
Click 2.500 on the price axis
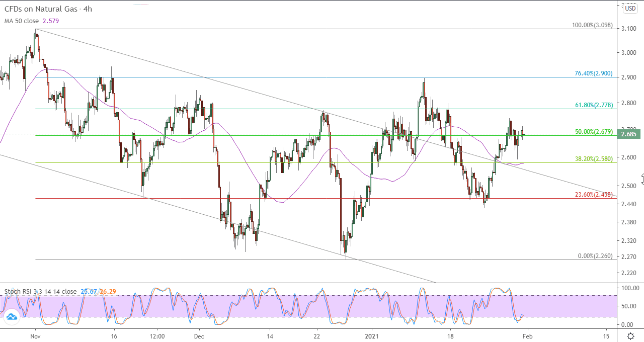coord(630,186)
